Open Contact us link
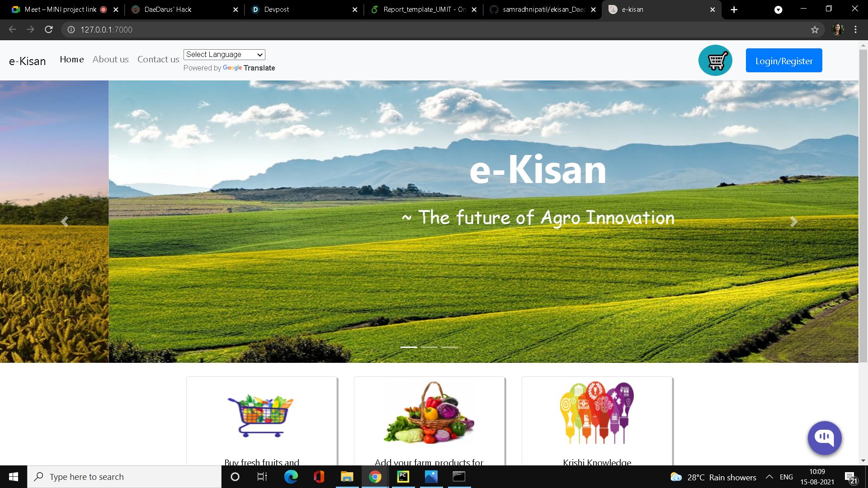The width and height of the screenshot is (868, 488). pos(158,60)
